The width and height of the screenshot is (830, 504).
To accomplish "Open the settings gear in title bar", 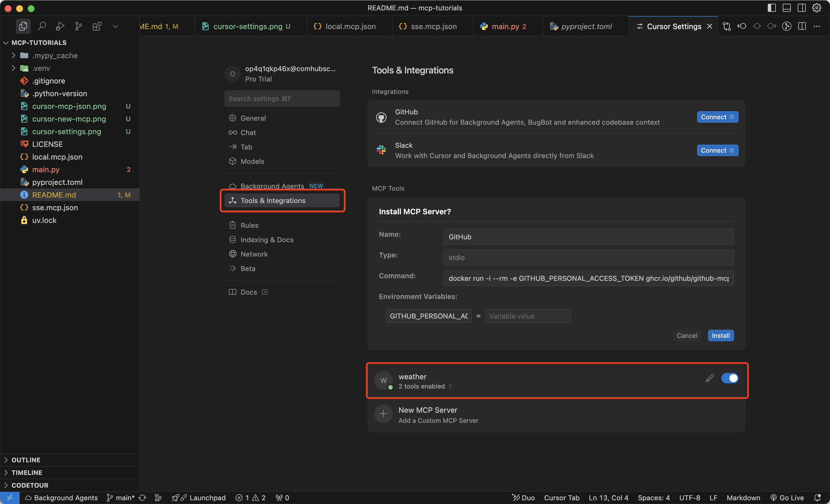I will tap(817, 8).
